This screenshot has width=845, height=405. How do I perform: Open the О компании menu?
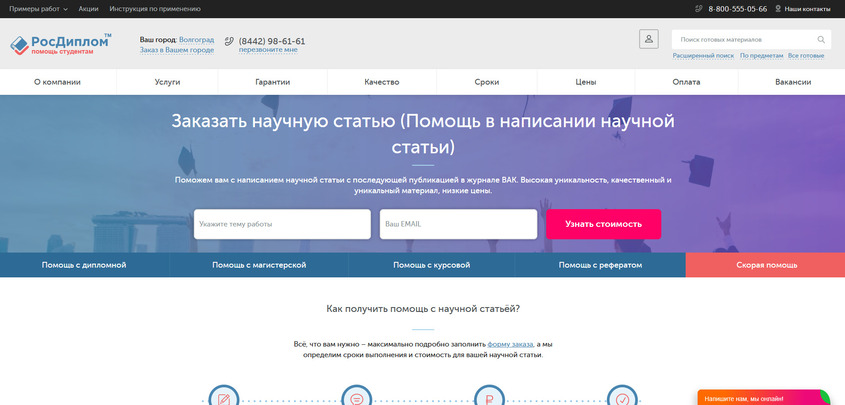click(57, 82)
